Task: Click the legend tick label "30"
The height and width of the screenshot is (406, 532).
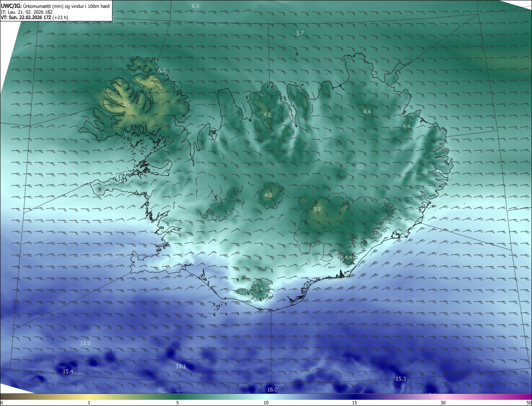Action: coord(443,403)
